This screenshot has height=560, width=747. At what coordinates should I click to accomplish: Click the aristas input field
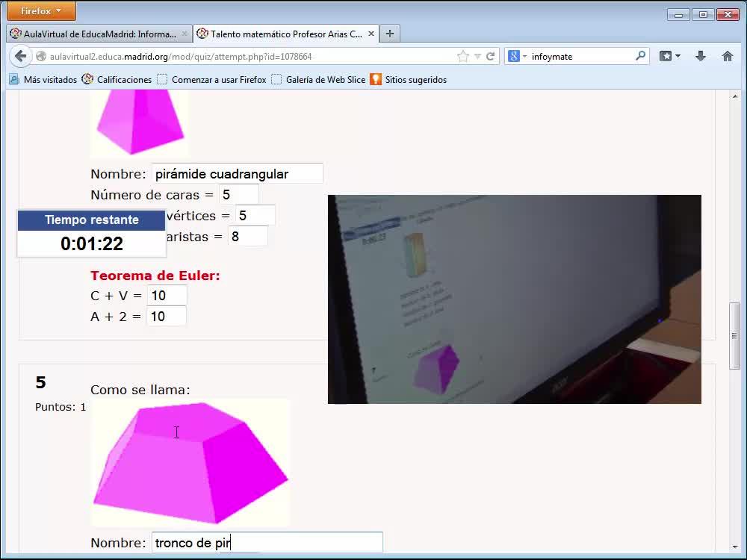click(x=248, y=236)
